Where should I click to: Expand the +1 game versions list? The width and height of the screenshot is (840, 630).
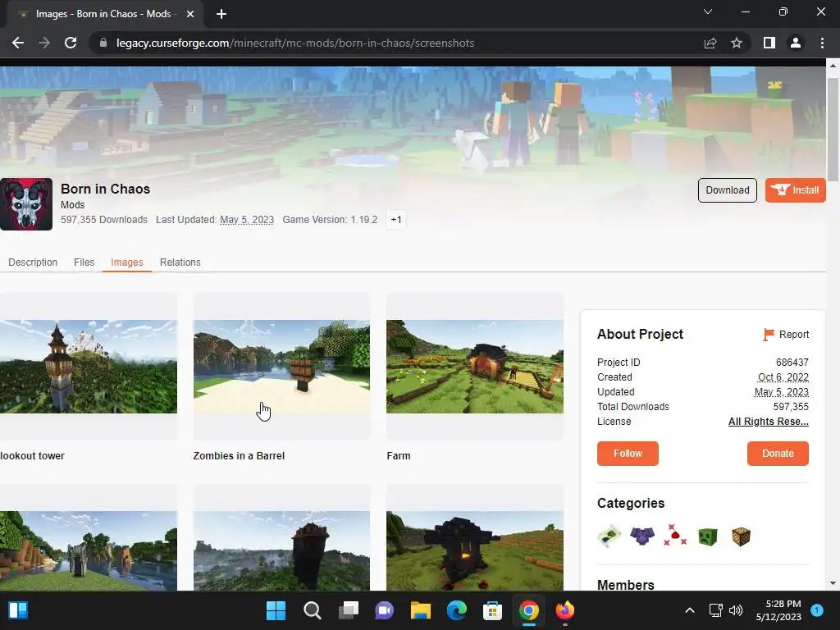point(396,220)
